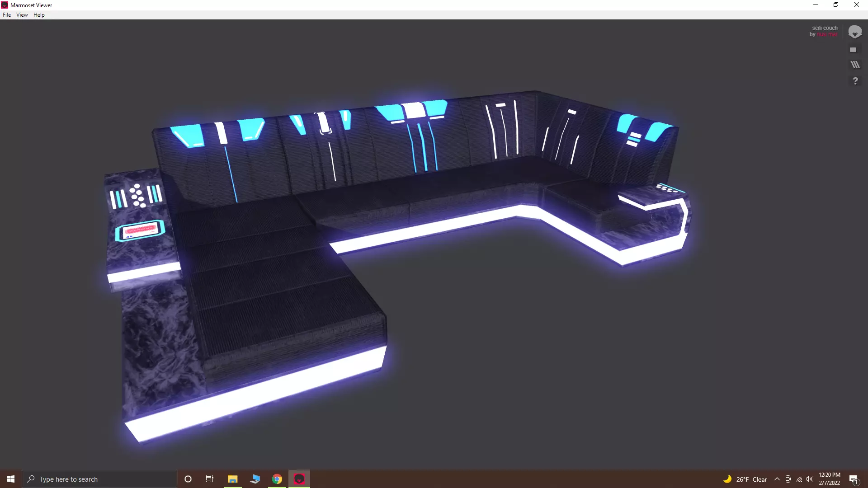Open the View menu

click(x=22, y=15)
